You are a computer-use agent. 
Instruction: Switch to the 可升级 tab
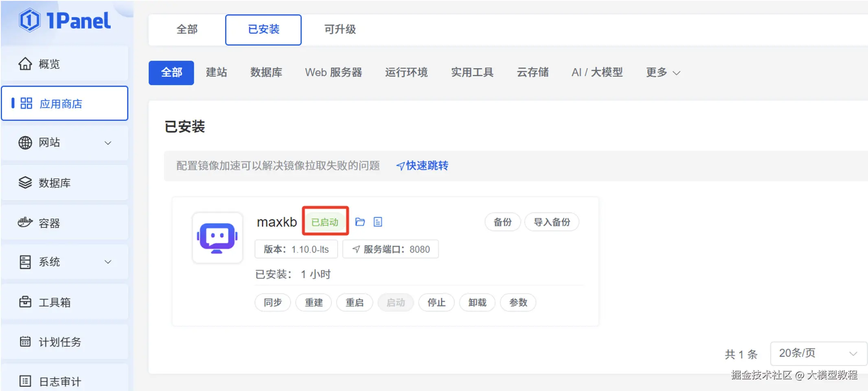[x=340, y=29]
